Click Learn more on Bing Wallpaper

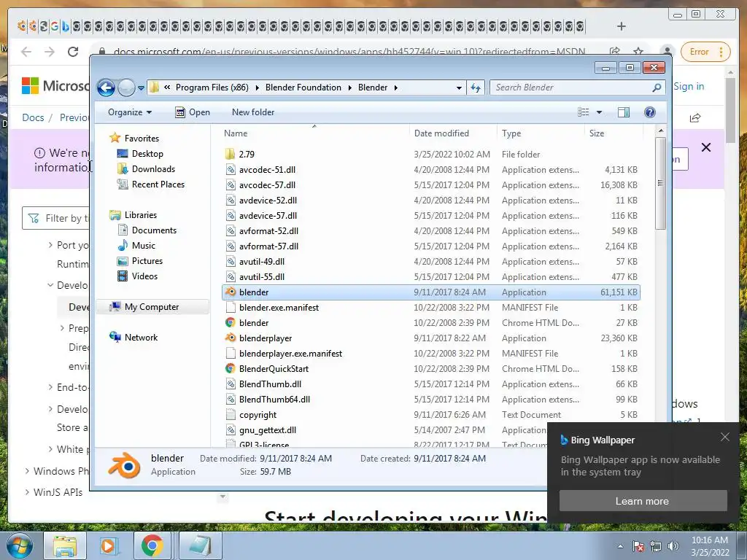coord(643,501)
